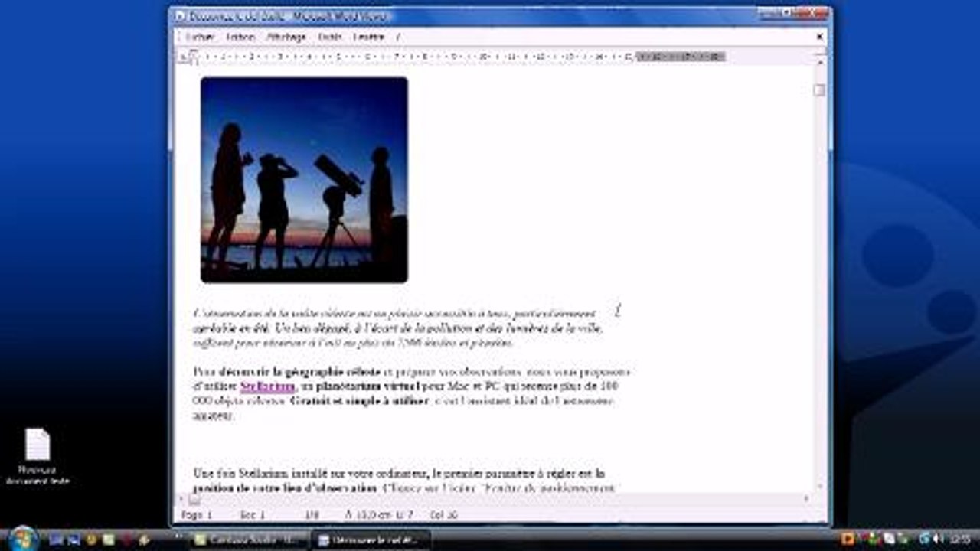The height and width of the screenshot is (551, 980).
Task: Click "Sec 1" in the status bar
Action: (252, 515)
